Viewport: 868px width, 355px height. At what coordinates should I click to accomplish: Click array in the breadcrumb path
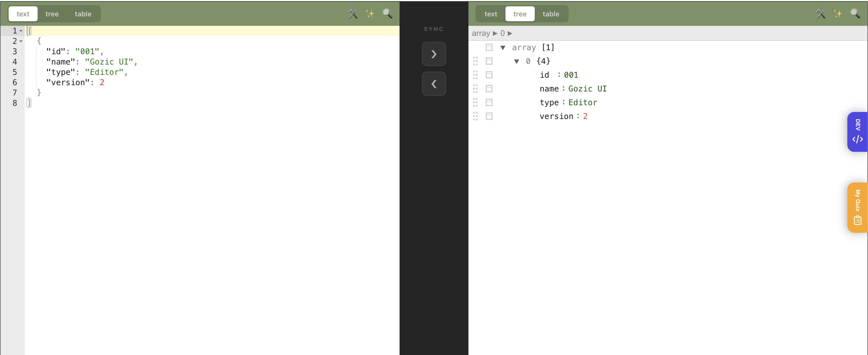[481, 33]
